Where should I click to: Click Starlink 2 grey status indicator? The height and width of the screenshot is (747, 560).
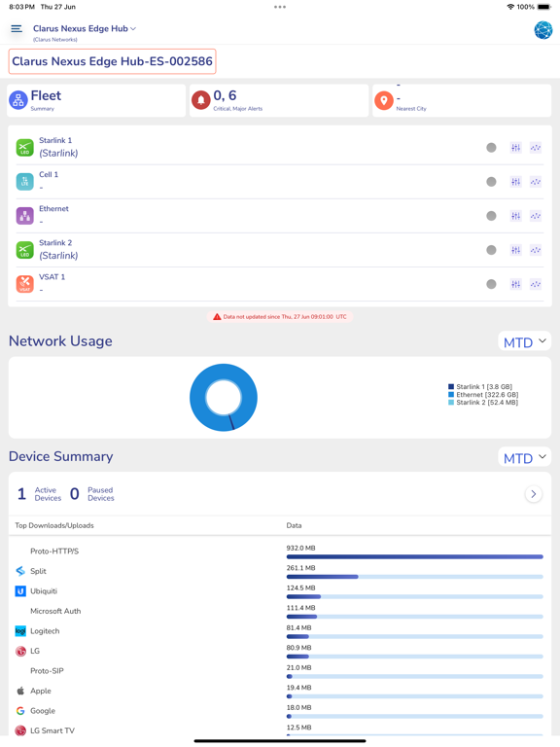[x=491, y=250]
